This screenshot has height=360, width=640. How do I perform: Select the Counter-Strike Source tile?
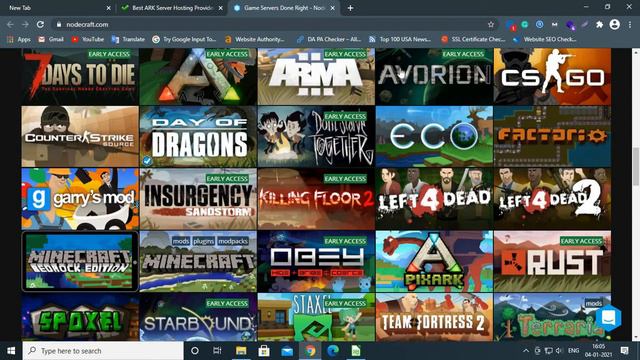(80, 136)
